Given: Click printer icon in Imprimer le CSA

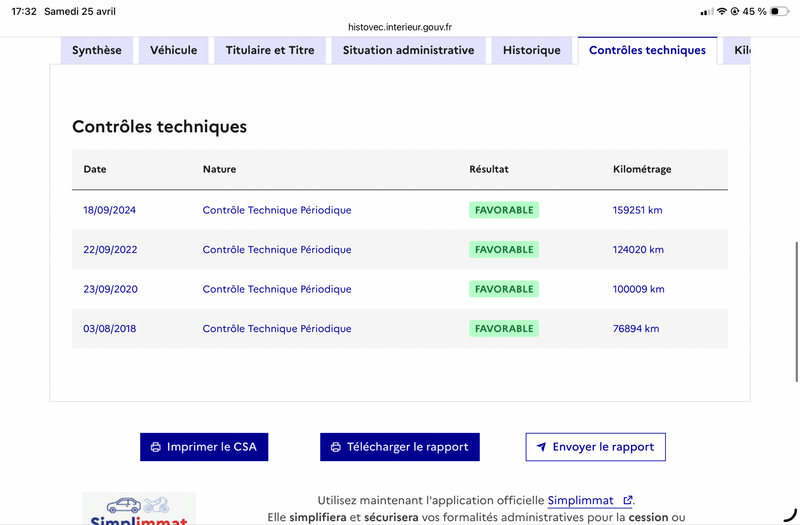Looking at the screenshot, I should pos(155,447).
